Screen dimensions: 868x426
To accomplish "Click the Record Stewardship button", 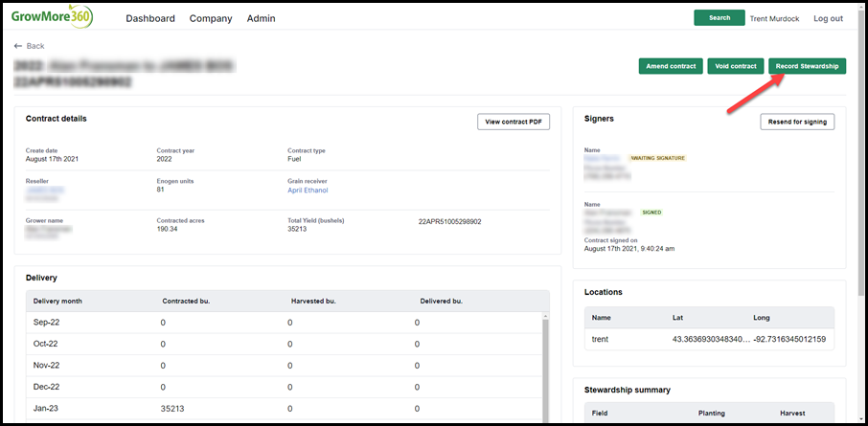I will coord(807,66).
